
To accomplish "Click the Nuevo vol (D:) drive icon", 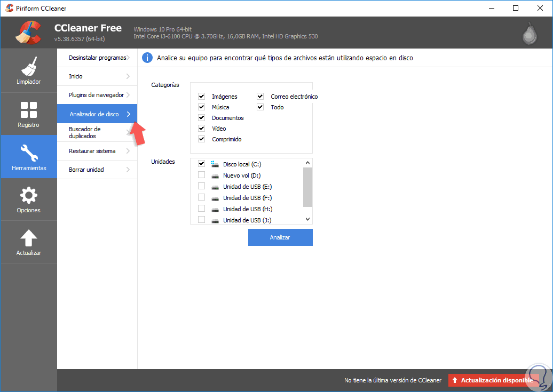I will tap(215, 176).
